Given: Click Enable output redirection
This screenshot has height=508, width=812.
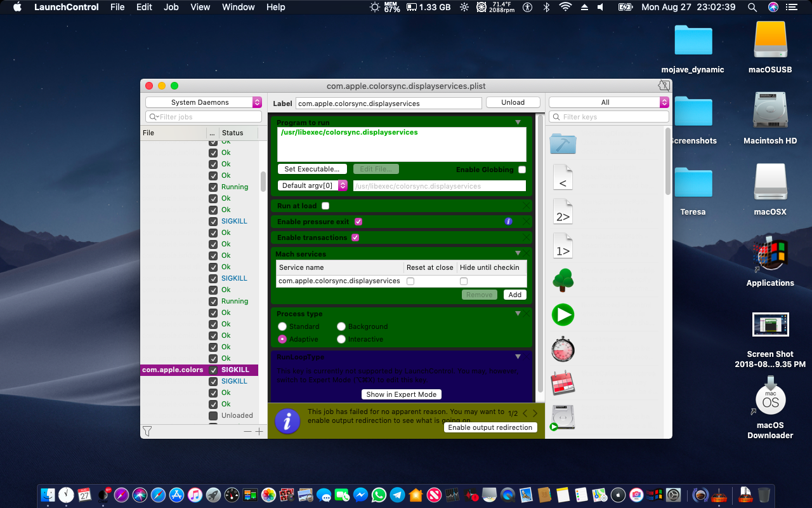Looking at the screenshot, I should coord(490,427).
